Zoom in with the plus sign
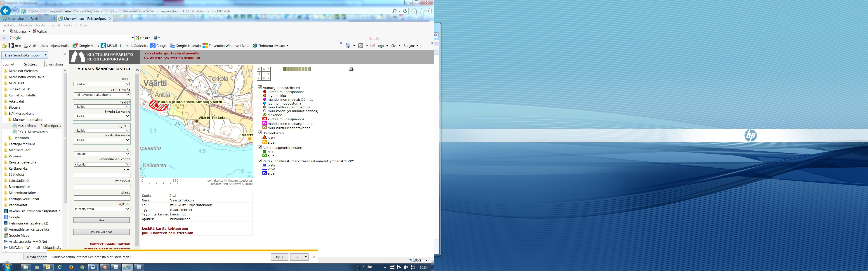 click(x=281, y=69)
